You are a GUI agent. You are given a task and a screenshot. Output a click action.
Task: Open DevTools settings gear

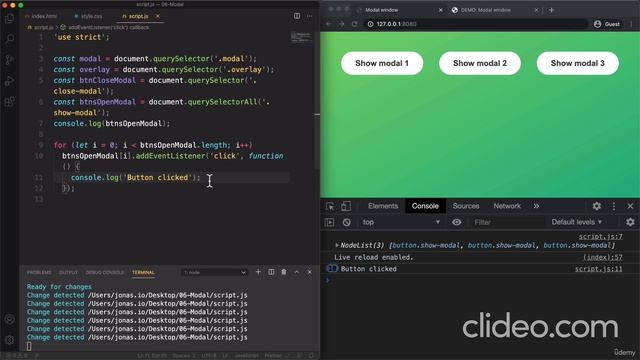597,206
